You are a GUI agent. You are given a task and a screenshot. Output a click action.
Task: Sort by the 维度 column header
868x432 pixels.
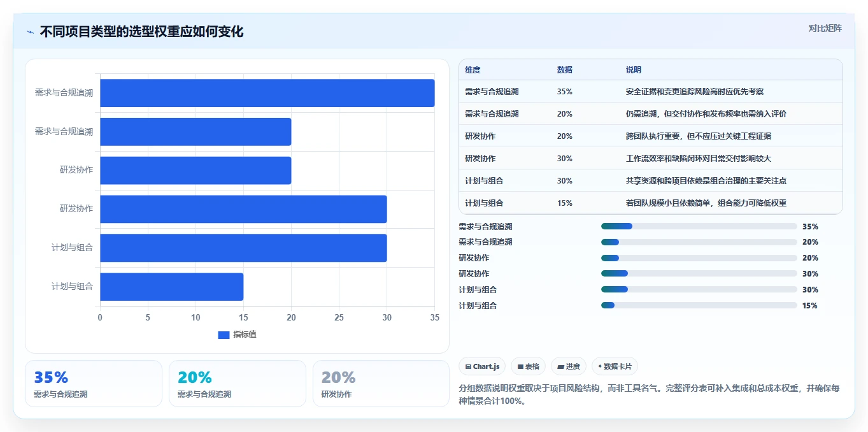473,69
